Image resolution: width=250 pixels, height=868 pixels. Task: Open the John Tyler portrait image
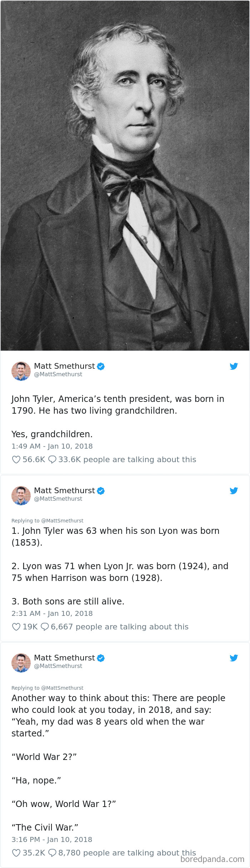point(125,175)
